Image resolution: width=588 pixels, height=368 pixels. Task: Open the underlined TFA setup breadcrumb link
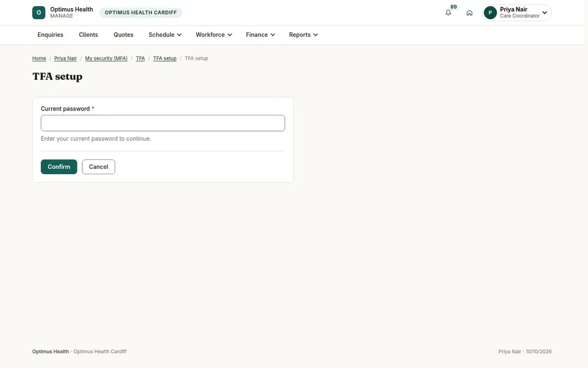pos(165,58)
